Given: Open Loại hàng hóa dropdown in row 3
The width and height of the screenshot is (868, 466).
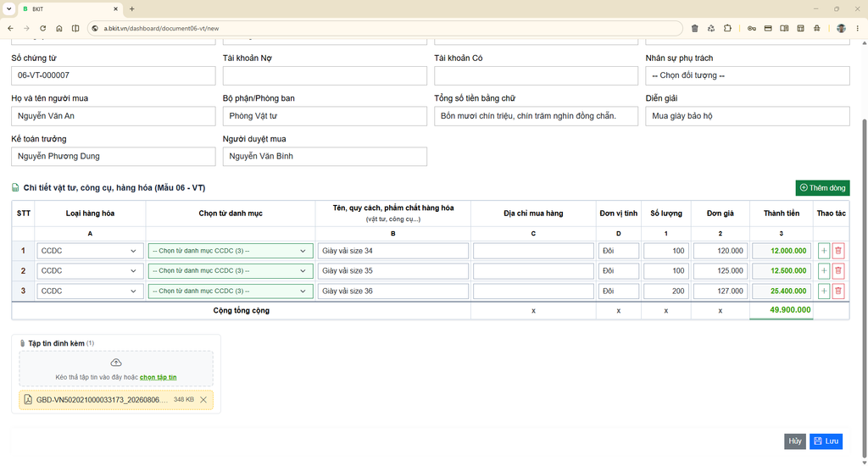Looking at the screenshot, I should (88, 291).
